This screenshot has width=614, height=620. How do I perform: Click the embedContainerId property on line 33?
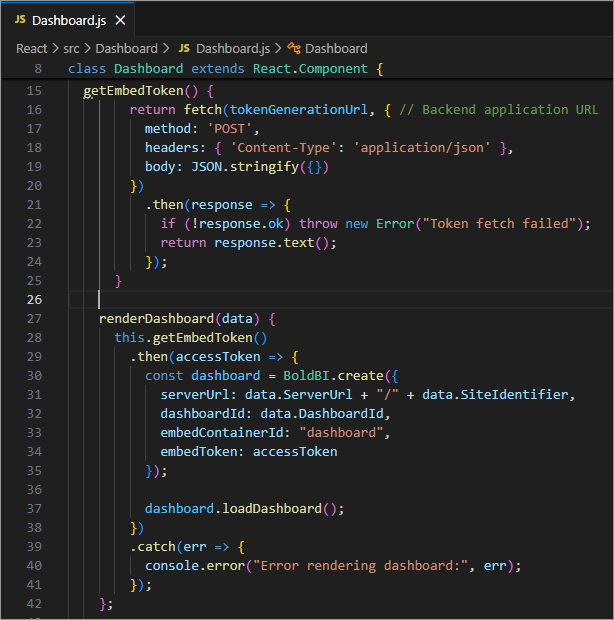(x=222, y=433)
